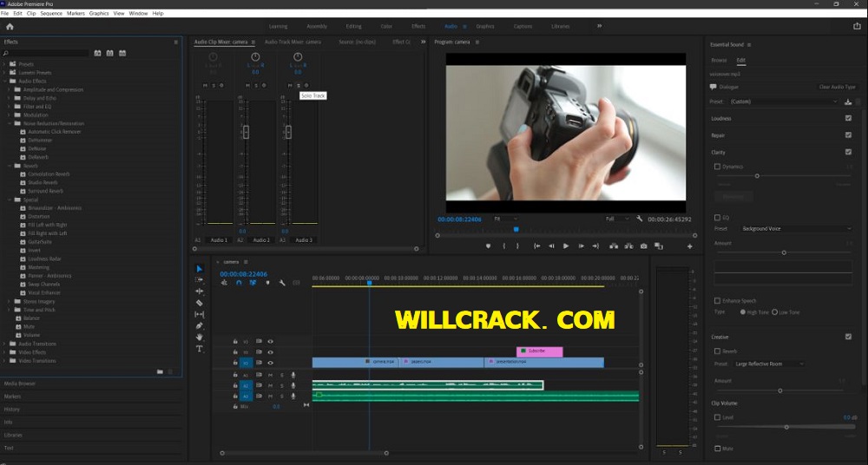Open the Sequence menu
Viewport: 868px width, 465px height.
coord(51,13)
